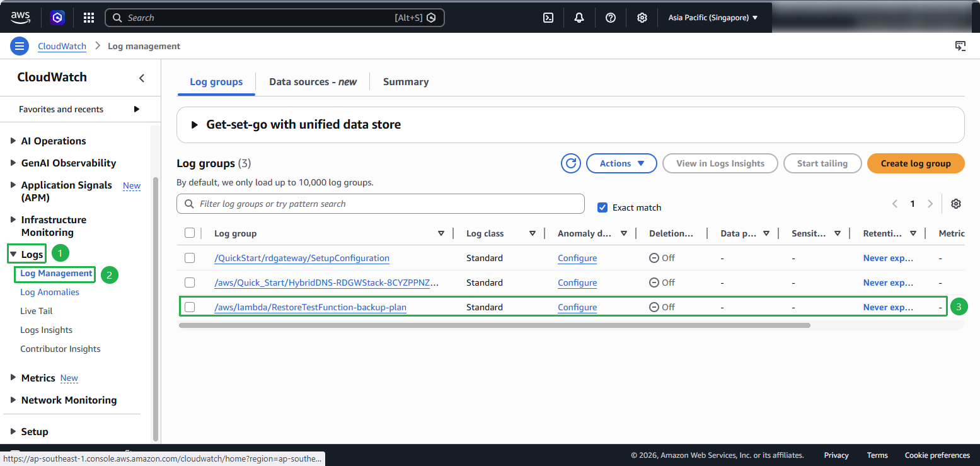Open Log Management in sidebar

56,273
